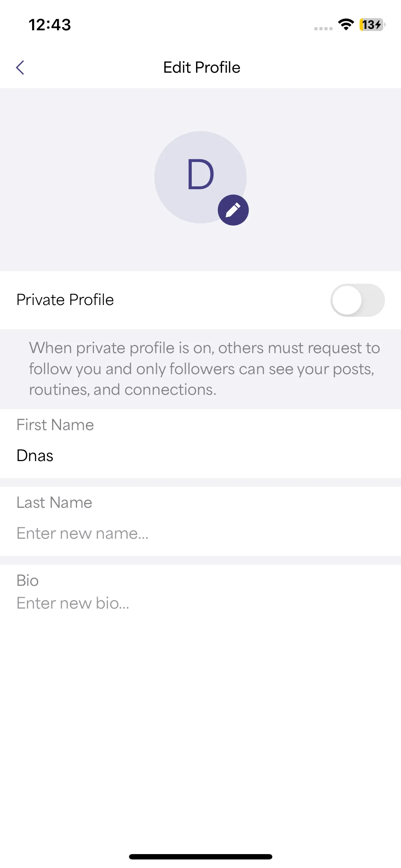Tap the Enter new bio field

click(x=200, y=603)
